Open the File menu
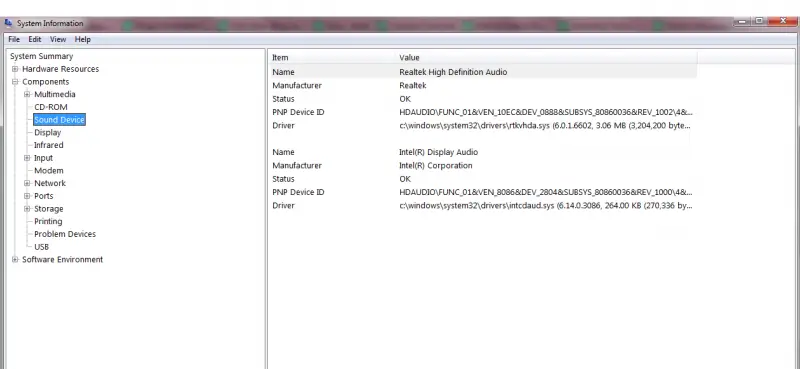This screenshot has height=369, width=800. [14, 39]
